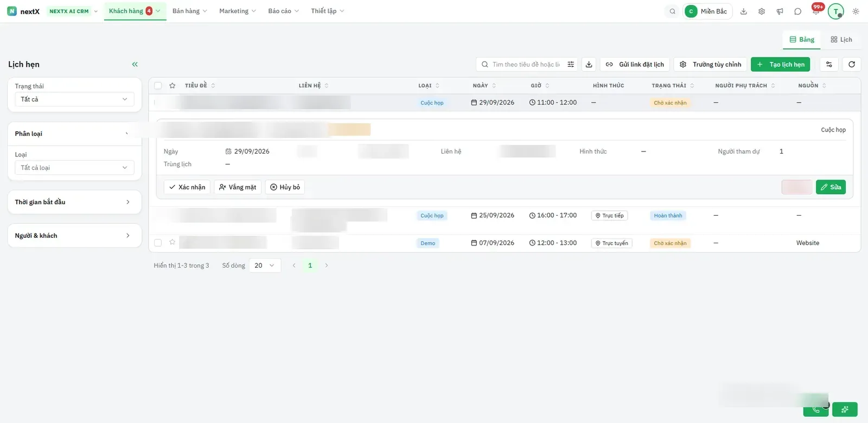The width and height of the screenshot is (868, 423).
Task: Open the AI sparkle assistant button
Action: pos(845,409)
